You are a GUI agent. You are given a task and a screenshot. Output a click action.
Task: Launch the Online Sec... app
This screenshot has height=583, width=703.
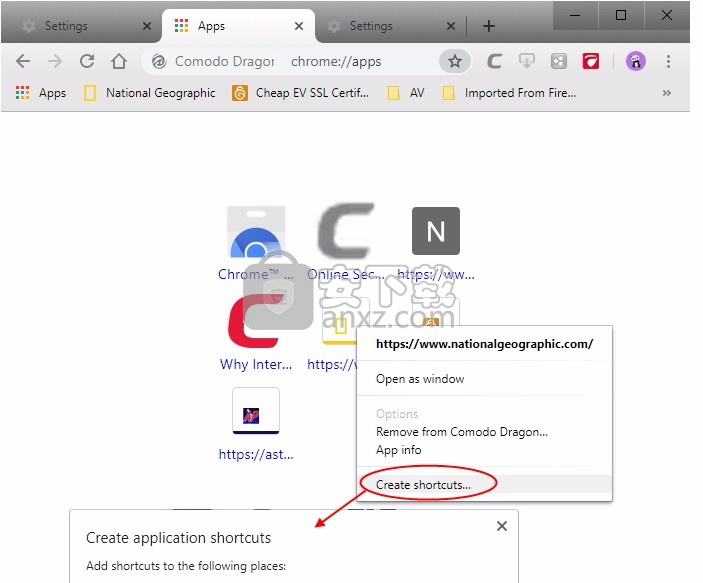(x=346, y=231)
